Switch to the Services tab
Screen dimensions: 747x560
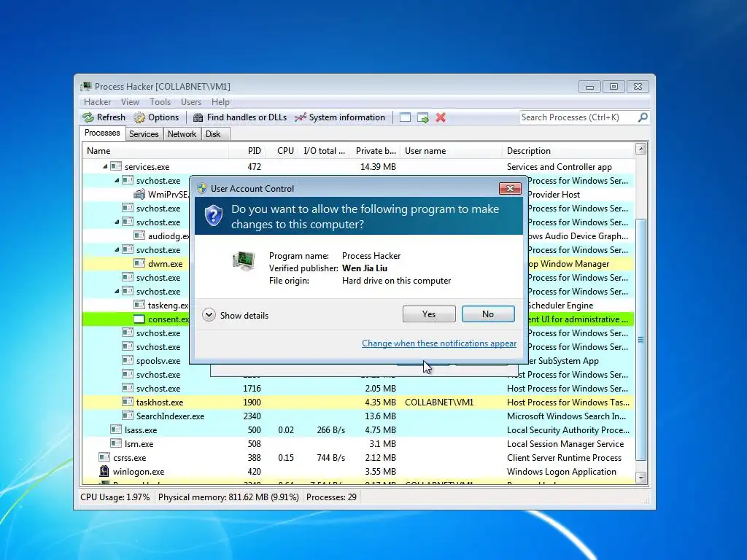tap(144, 134)
